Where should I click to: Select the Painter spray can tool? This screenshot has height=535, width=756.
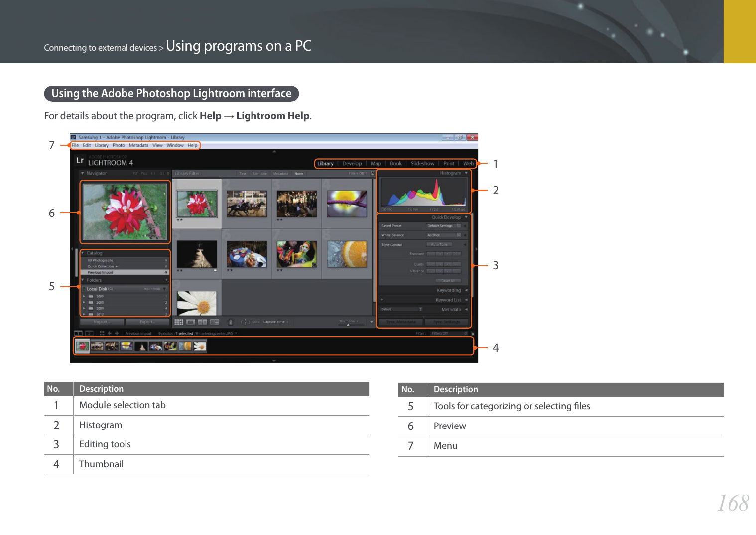230,322
